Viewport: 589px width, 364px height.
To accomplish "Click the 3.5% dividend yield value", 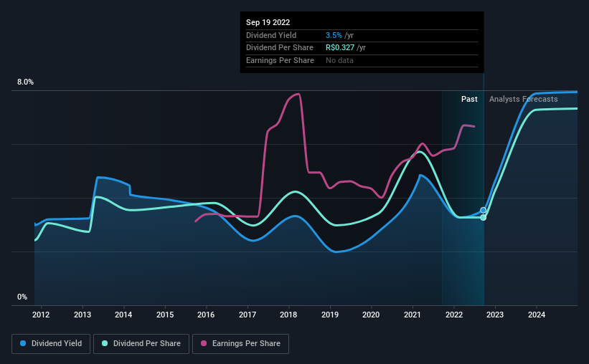I will pos(334,35).
